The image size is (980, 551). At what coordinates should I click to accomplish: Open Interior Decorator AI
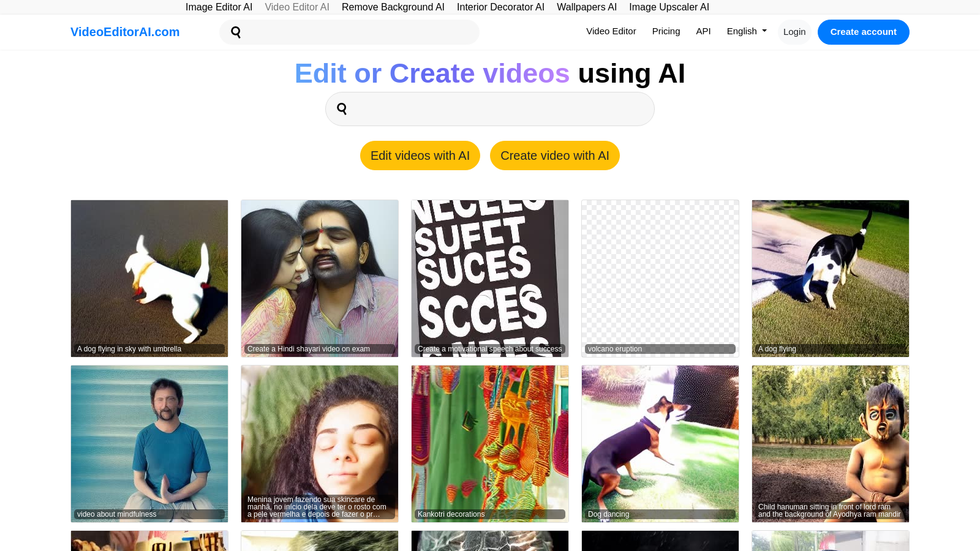500,7
